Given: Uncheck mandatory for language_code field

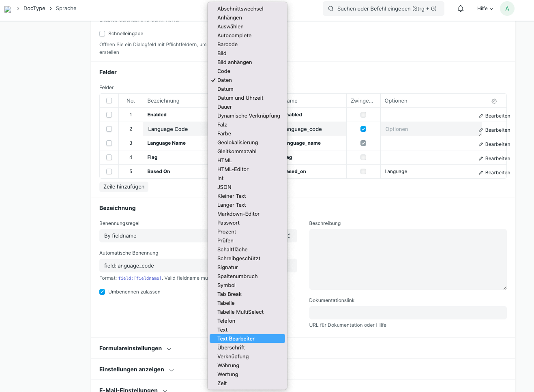Looking at the screenshot, I should pyautogui.click(x=363, y=129).
